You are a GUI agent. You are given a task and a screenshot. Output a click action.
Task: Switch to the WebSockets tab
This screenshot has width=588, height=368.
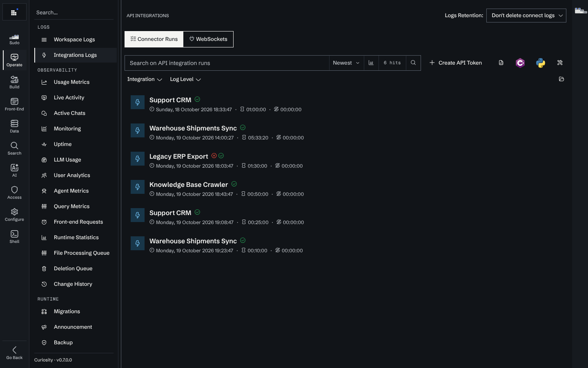click(208, 39)
